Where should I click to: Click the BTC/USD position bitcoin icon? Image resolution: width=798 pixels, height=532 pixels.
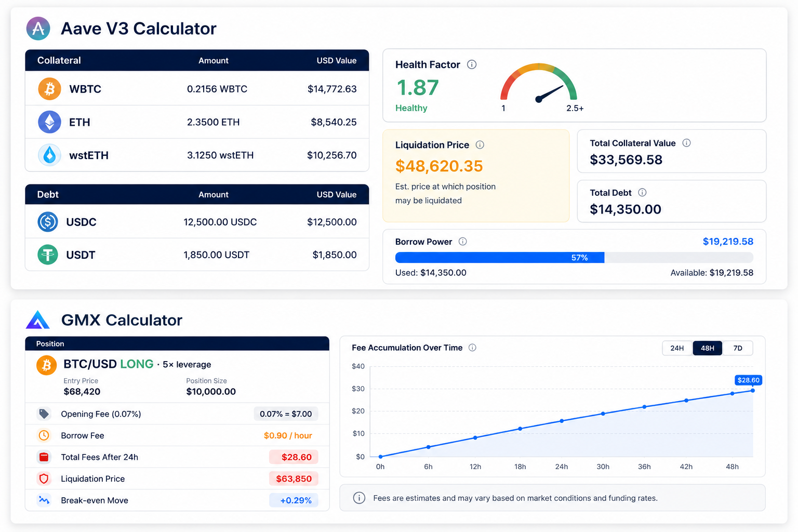click(46, 366)
